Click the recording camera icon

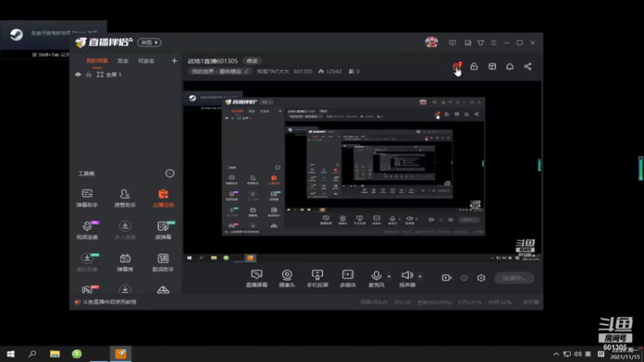pos(447,278)
